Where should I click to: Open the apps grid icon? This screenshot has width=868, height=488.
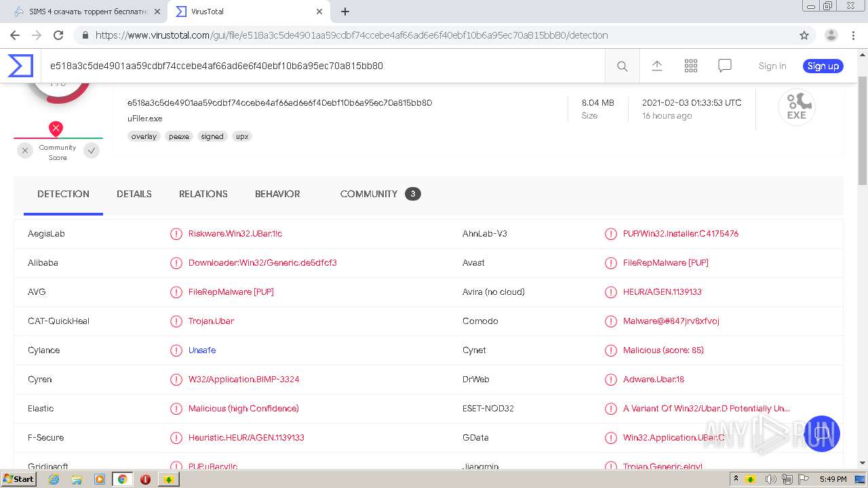click(690, 66)
